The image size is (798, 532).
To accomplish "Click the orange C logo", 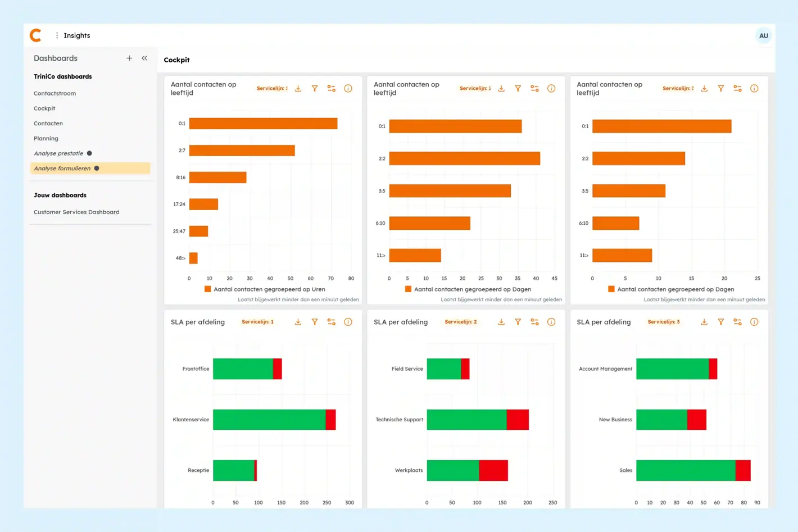I will pos(35,35).
